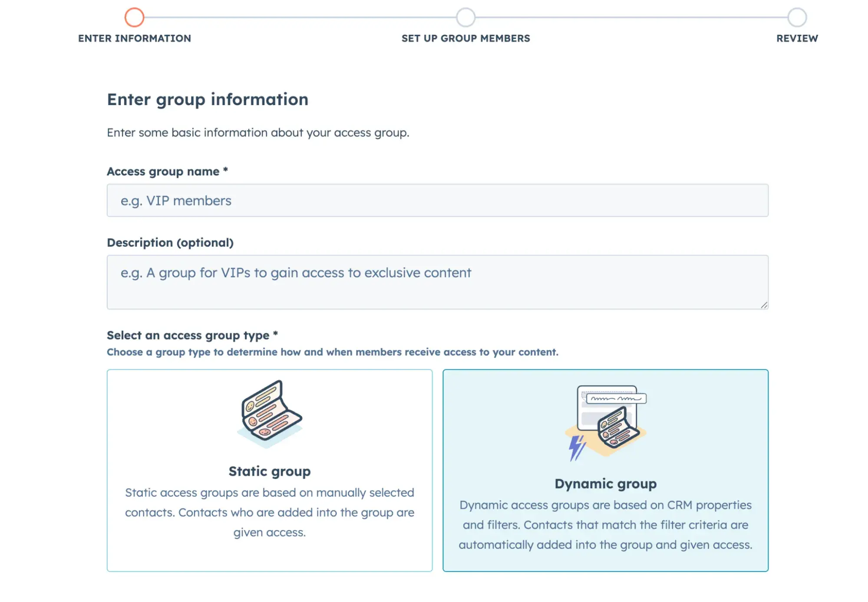
Task: Click the progress bar between step circles
Action: 300,17
